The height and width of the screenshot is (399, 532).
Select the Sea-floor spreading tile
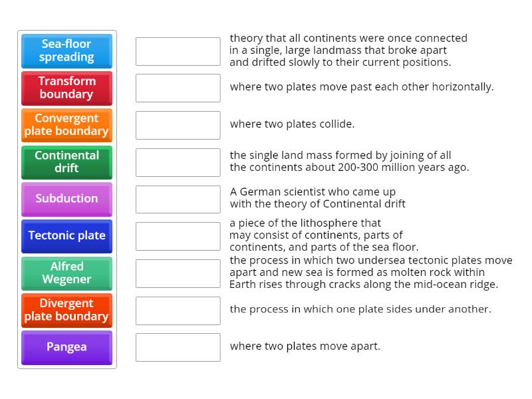66,51
